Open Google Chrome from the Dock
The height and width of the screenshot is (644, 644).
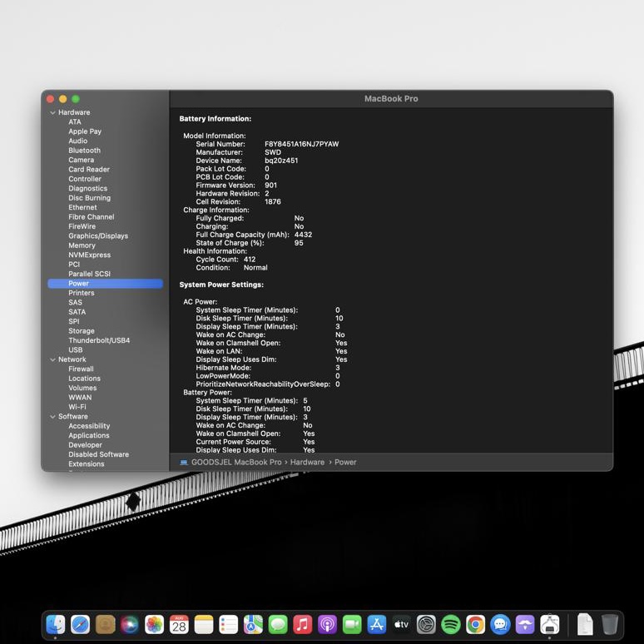(x=476, y=625)
